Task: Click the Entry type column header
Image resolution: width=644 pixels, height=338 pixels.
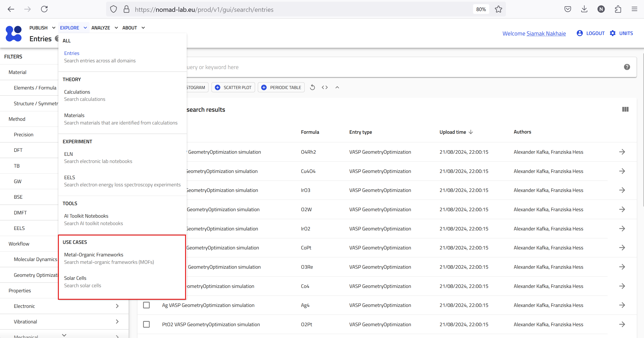Action: click(x=360, y=132)
